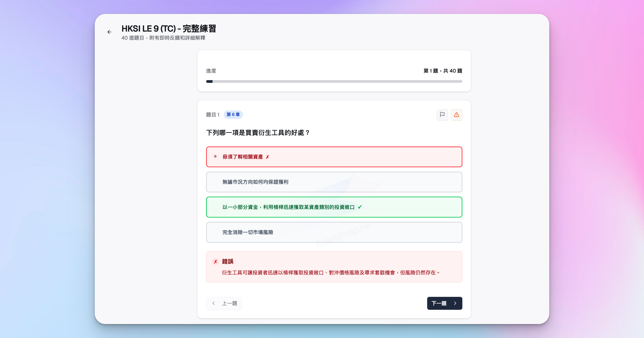Click the question text 下列哪一項是買賣衍生工具的好處？
Image resolution: width=644 pixels, height=338 pixels.
(x=258, y=133)
